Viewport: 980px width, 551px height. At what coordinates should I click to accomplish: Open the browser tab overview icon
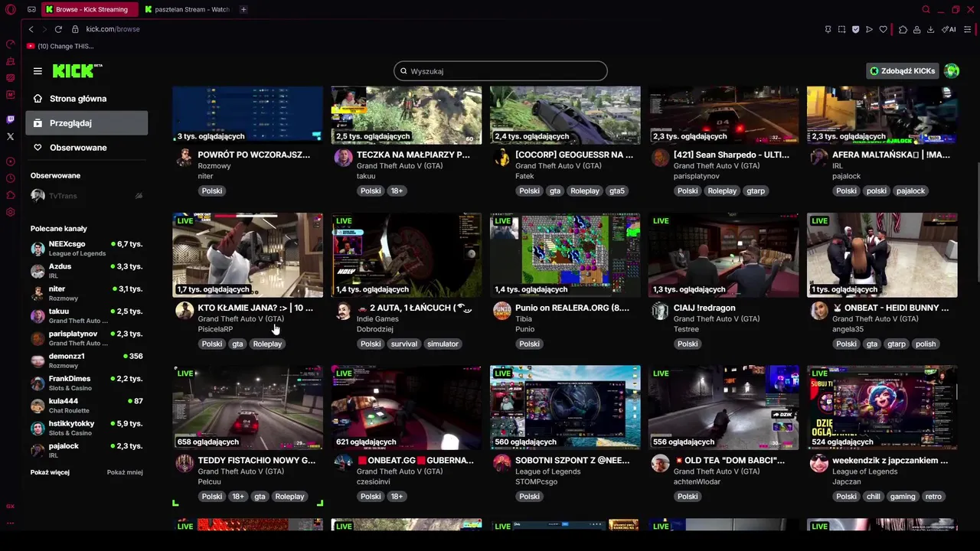(x=31, y=9)
